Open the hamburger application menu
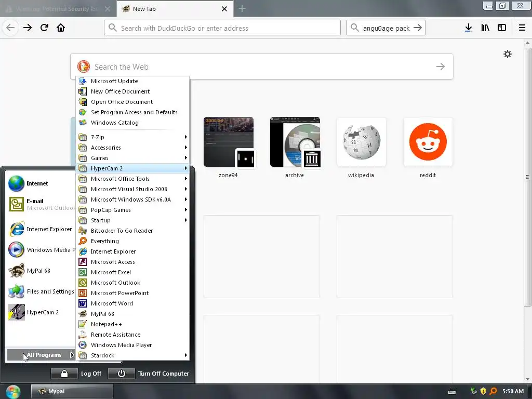The image size is (532, 399). click(x=522, y=28)
